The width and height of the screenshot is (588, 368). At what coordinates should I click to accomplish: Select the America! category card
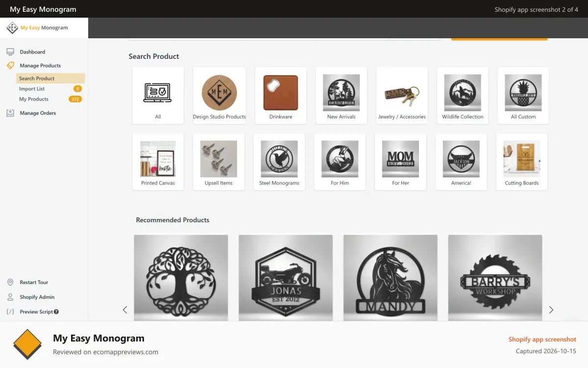[x=461, y=162]
